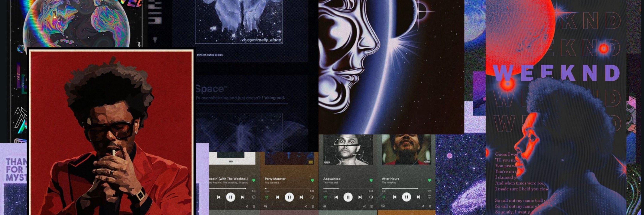Go to previous track in Creepin' player

pyautogui.click(x=219, y=197)
